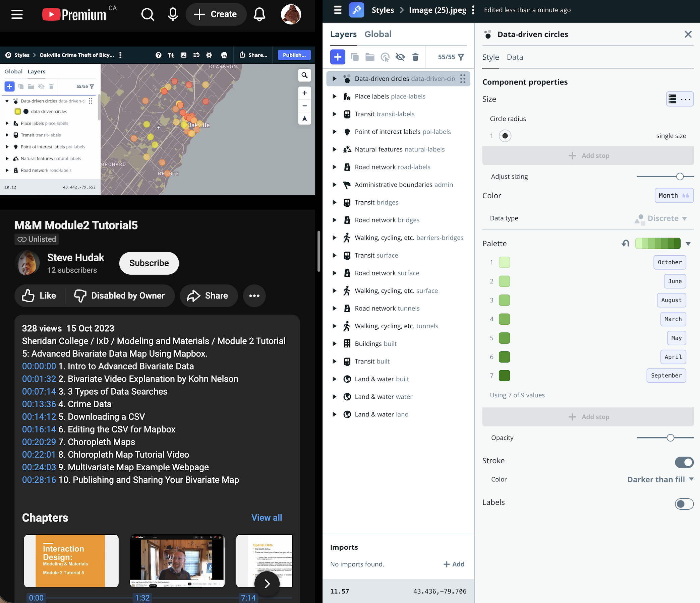This screenshot has width=700, height=603.
Task: Enable the Labels toggle
Action: [x=684, y=504]
